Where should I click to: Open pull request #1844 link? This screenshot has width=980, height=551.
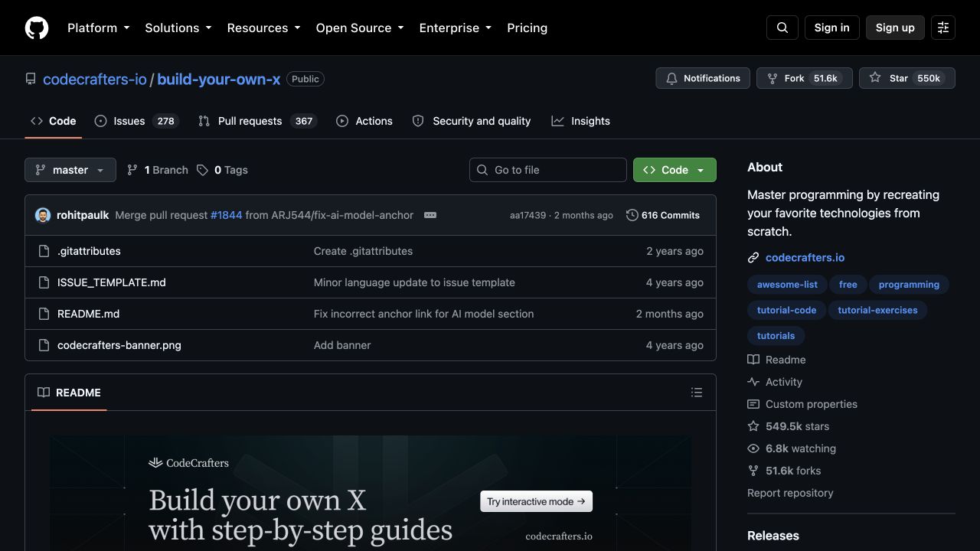[x=226, y=215]
